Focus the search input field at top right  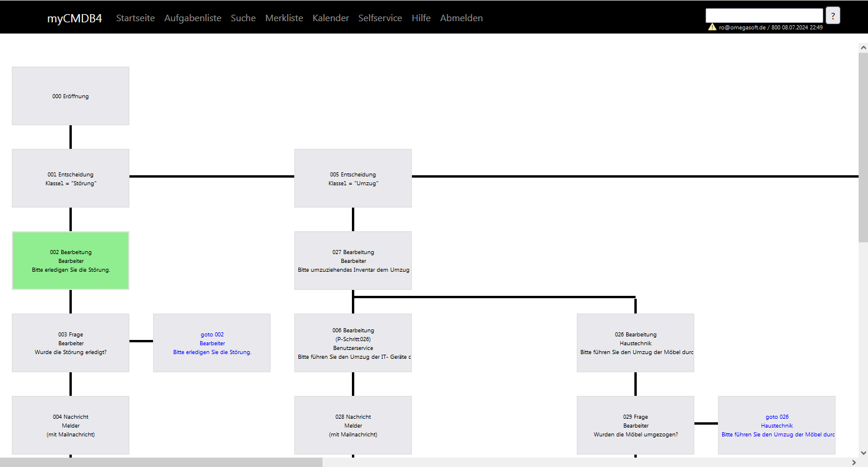pos(764,15)
